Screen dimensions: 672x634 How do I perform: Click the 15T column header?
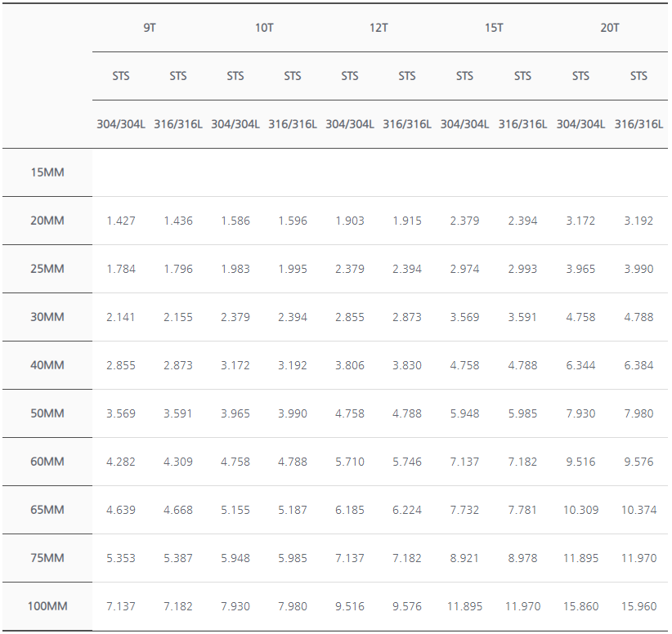(494, 28)
